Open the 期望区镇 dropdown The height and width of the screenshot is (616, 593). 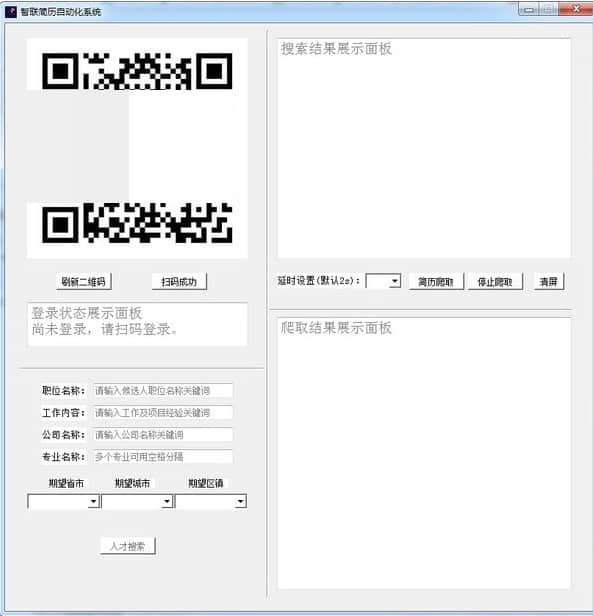click(x=211, y=501)
